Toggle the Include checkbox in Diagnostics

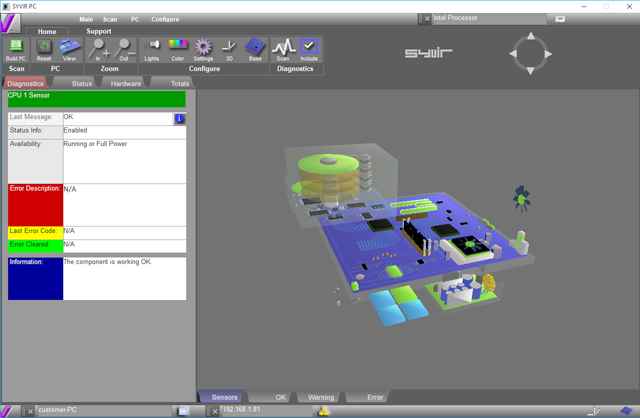pos(308,48)
